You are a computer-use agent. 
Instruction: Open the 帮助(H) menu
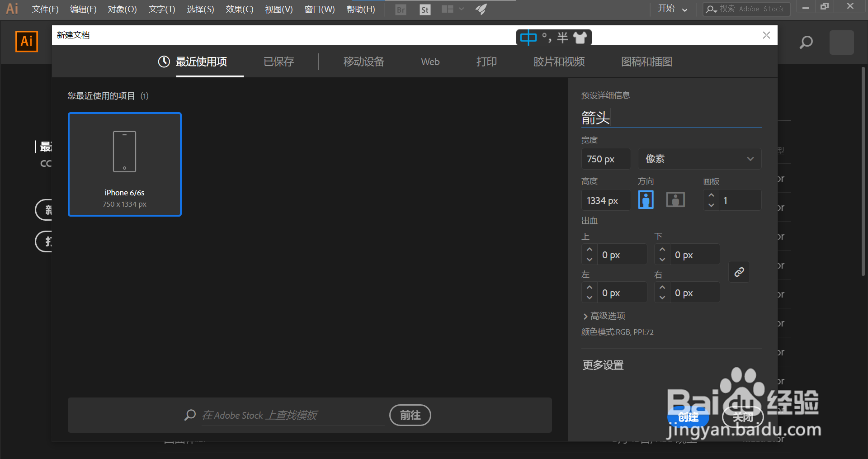pyautogui.click(x=361, y=9)
